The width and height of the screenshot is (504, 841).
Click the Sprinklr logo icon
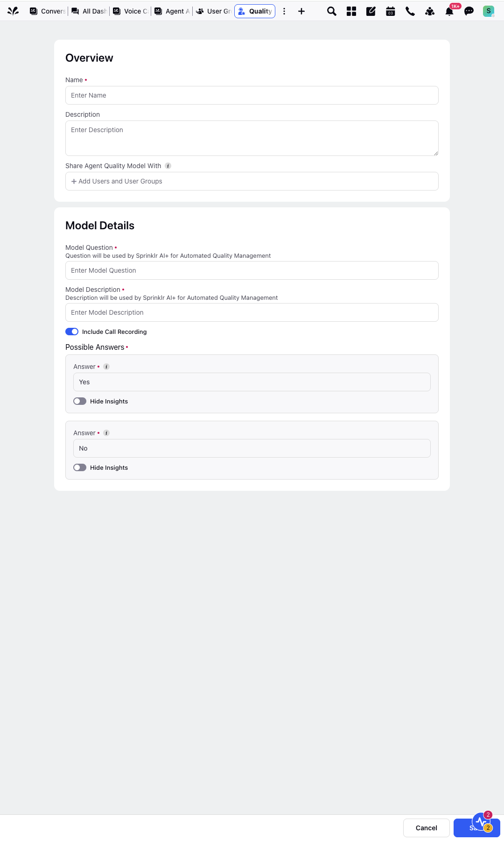pyautogui.click(x=13, y=11)
